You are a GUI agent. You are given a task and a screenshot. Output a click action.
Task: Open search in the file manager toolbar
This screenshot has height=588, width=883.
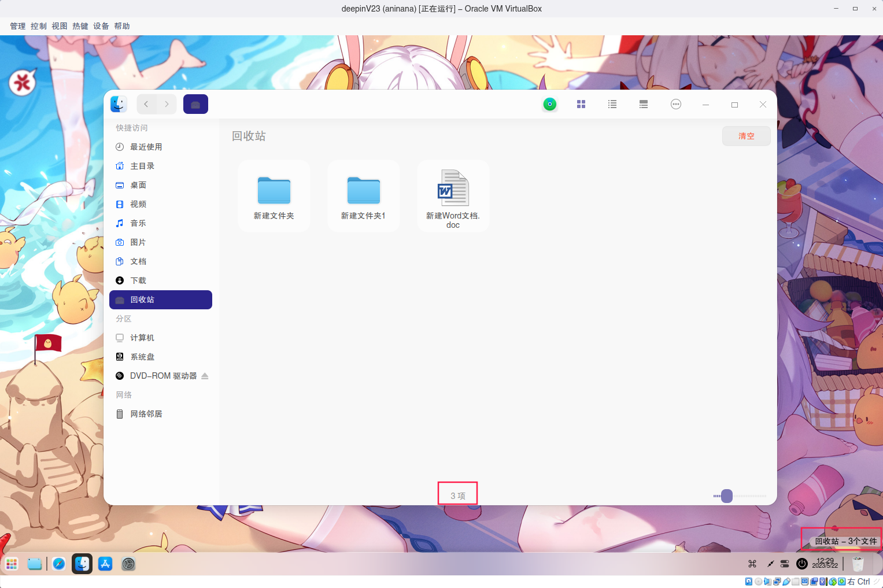coord(549,104)
